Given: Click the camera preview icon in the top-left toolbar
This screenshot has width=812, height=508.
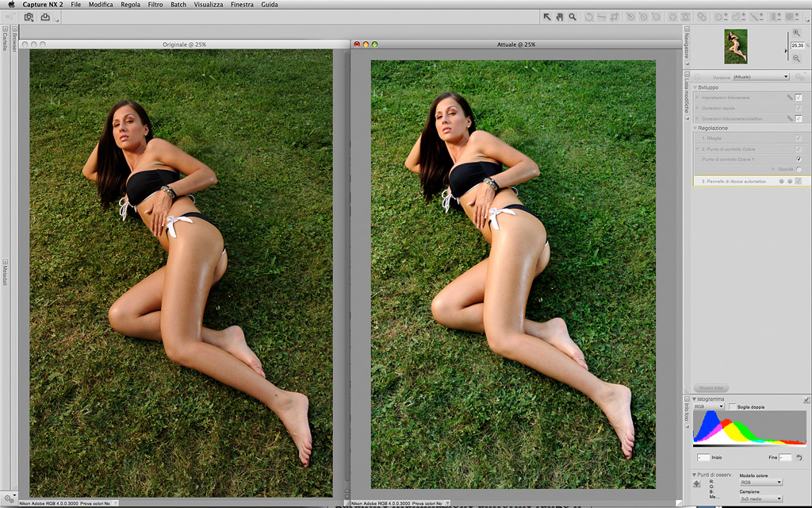Looking at the screenshot, I should pos(29,17).
